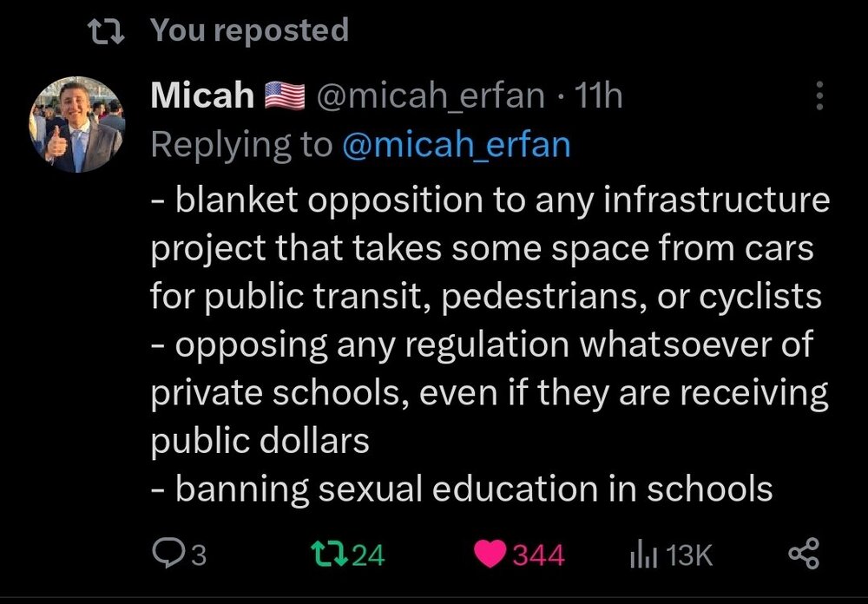
Task: Open Micah's profile picture
Action: (x=76, y=124)
